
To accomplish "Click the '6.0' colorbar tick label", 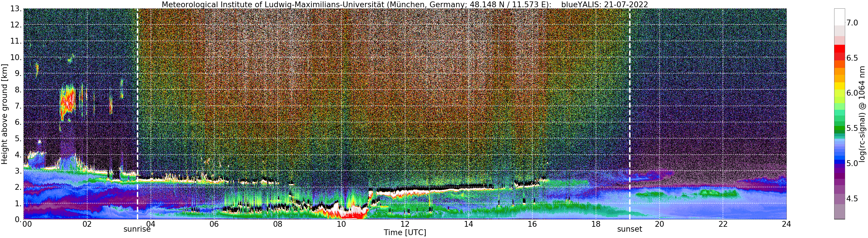I will (852, 93).
